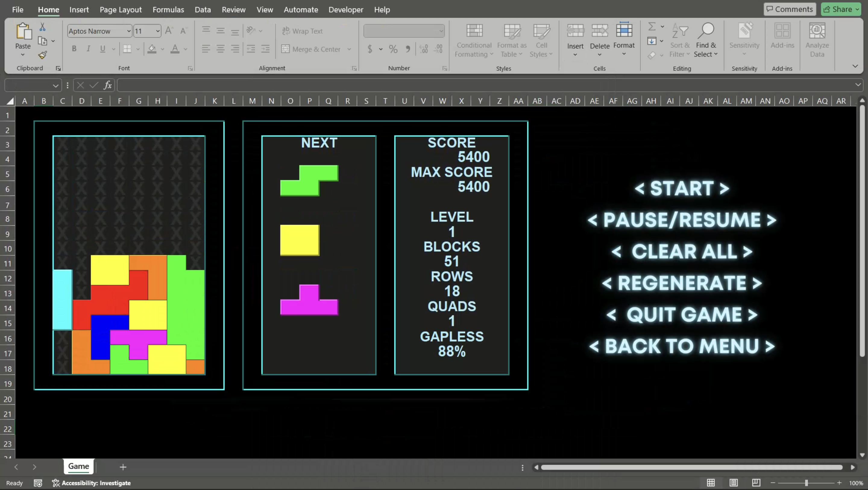Select the Game sheet tab
Image resolution: width=868 pixels, height=490 pixels.
78,466
